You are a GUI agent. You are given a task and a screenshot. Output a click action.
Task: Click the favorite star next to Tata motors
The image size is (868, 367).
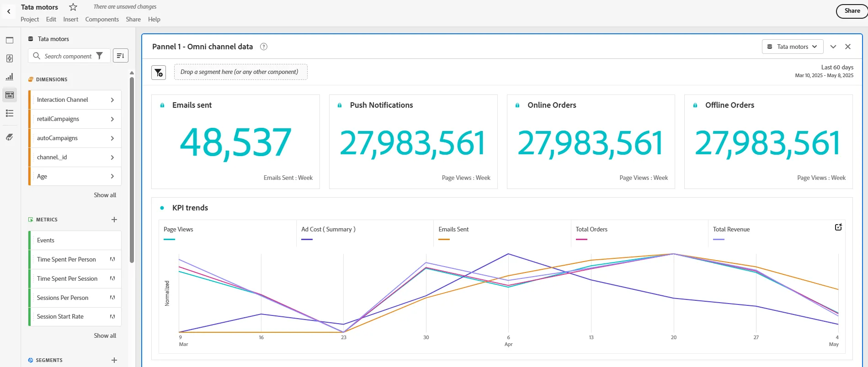(73, 7)
